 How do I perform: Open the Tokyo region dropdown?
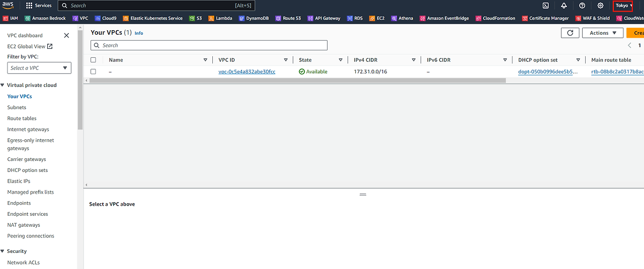pos(623,6)
